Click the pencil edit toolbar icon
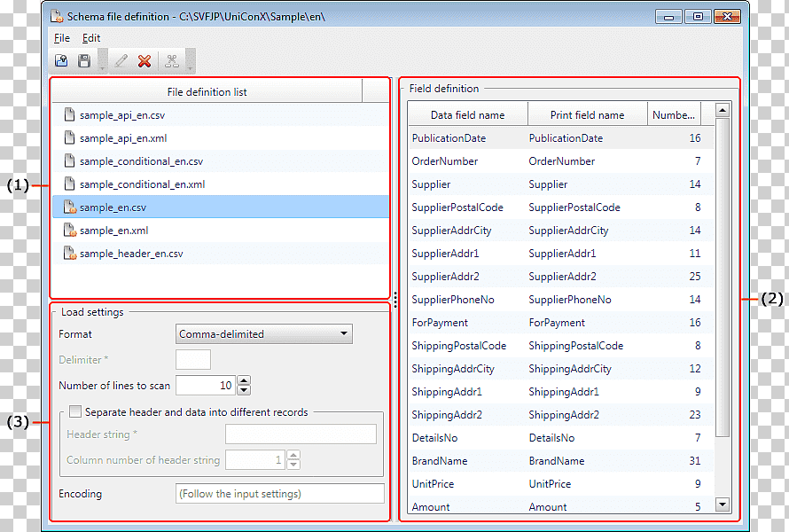This screenshot has height=532, width=789. 121,61
